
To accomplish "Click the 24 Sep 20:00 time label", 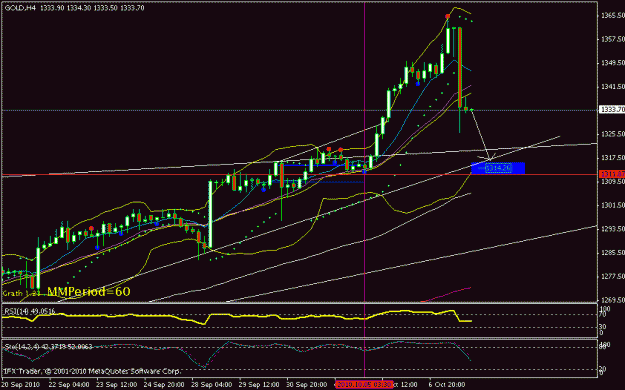I will tap(164, 385).
